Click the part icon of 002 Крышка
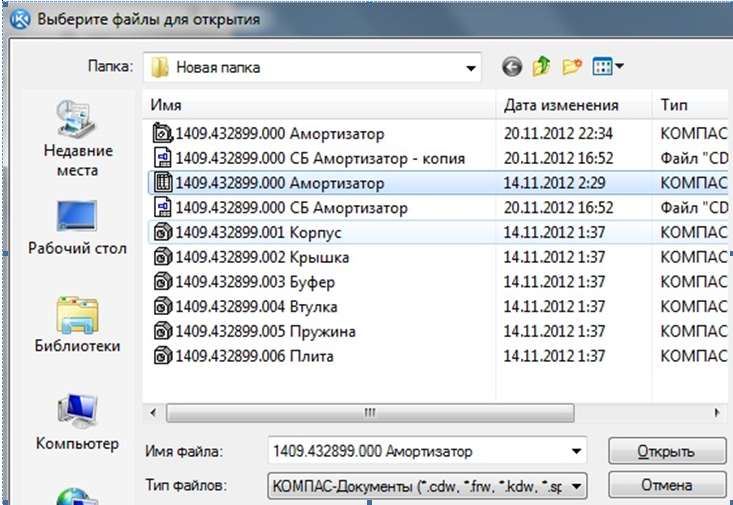733x505 pixels. 163,257
